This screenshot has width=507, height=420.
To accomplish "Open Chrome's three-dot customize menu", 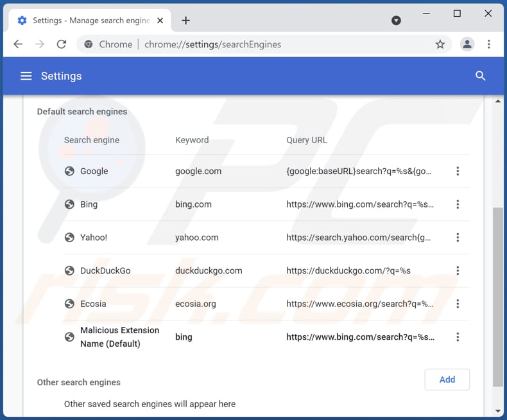I will (x=489, y=44).
